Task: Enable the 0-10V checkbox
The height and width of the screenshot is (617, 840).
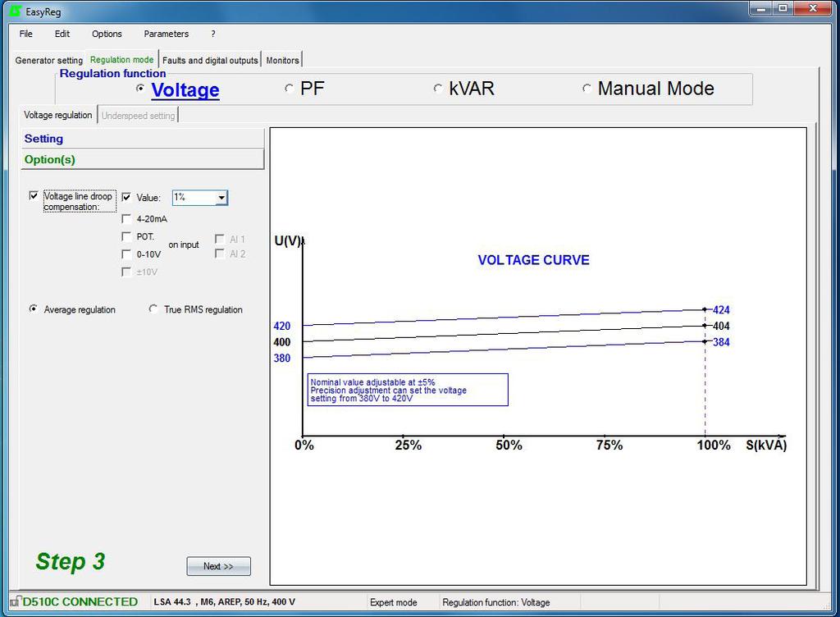Action: pyautogui.click(x=126, y=254)
